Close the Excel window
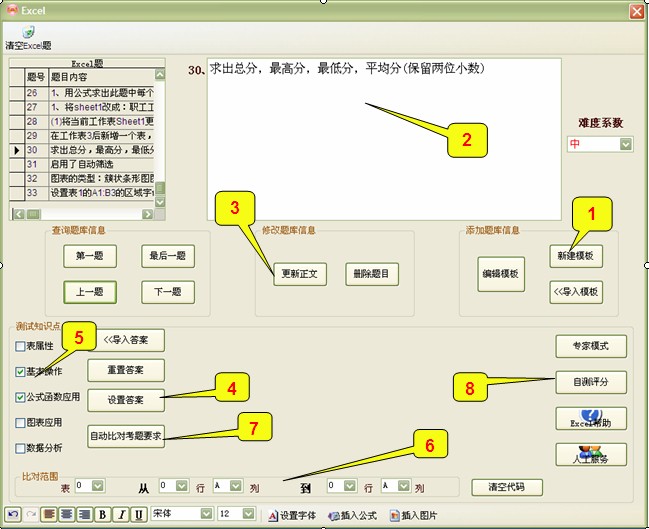 point(637,11)
